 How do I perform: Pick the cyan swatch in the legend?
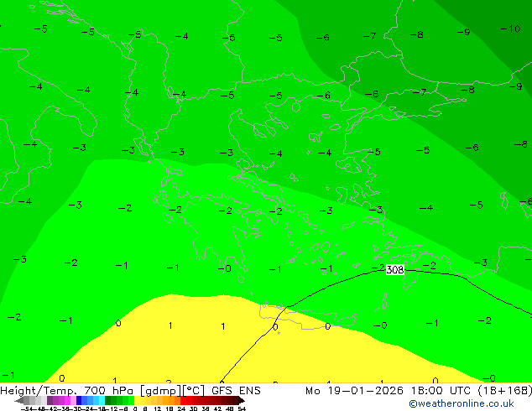102,400
